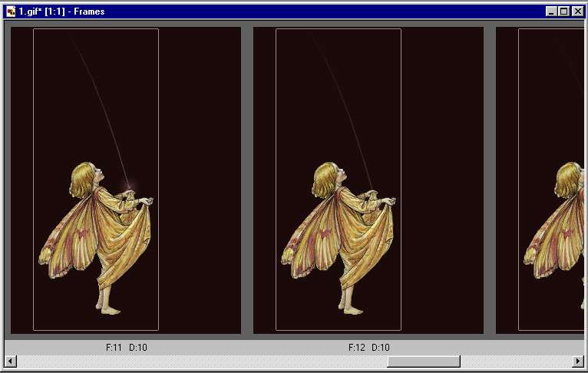Minimize the Frames window
Screen dimensions: 588x373
click(x=551, y=12)
